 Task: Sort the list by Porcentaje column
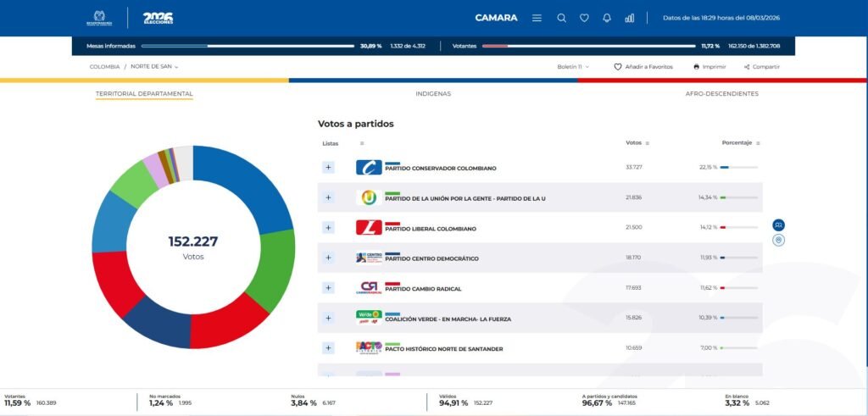[757, 143]
